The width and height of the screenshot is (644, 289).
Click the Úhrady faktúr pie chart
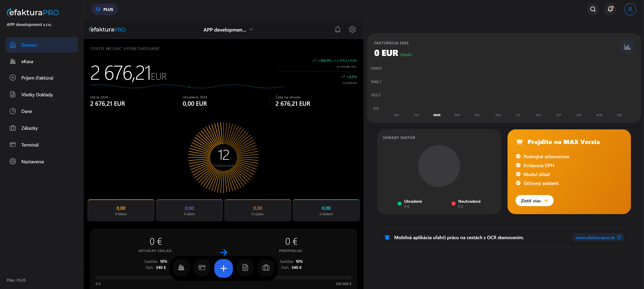coord(439,166)
